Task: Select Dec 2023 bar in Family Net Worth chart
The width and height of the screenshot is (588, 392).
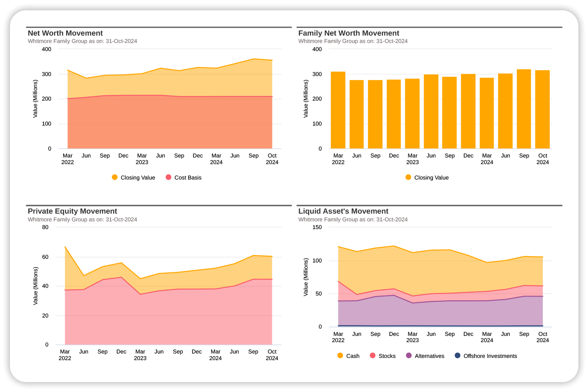Action: point(468,111)
